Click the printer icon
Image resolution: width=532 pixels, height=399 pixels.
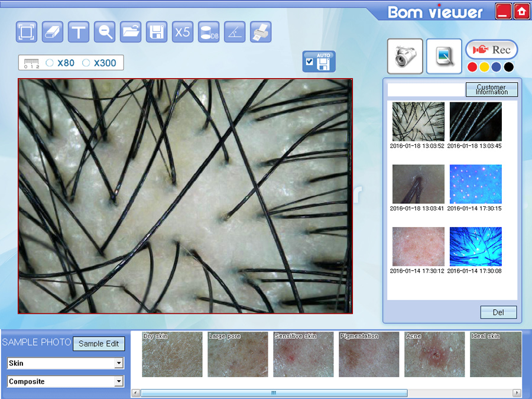(261, 32)
